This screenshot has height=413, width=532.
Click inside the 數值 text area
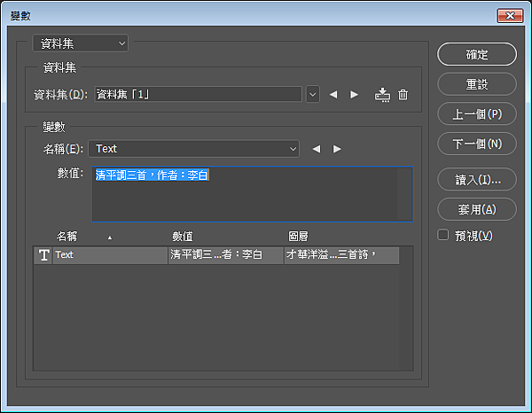pos(253,194)
